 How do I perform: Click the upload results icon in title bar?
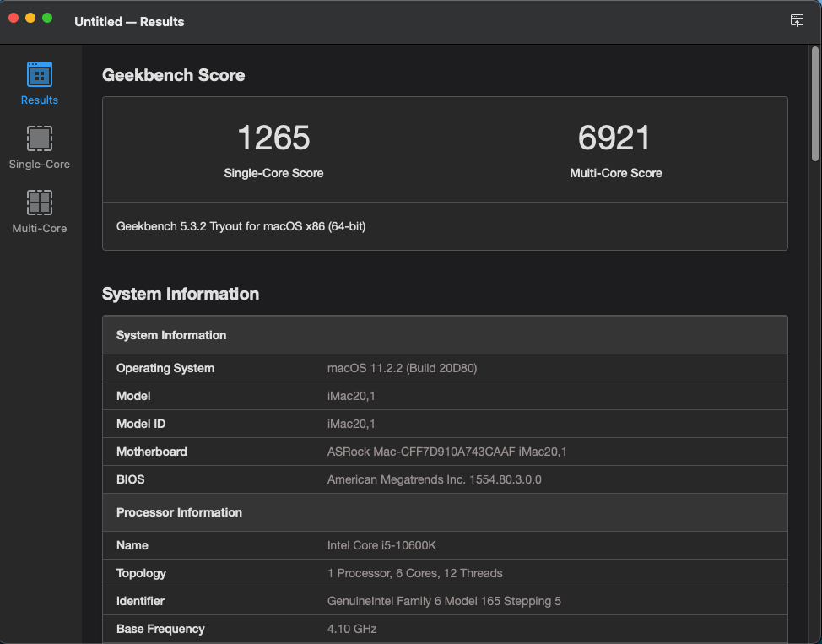point(797,20)
